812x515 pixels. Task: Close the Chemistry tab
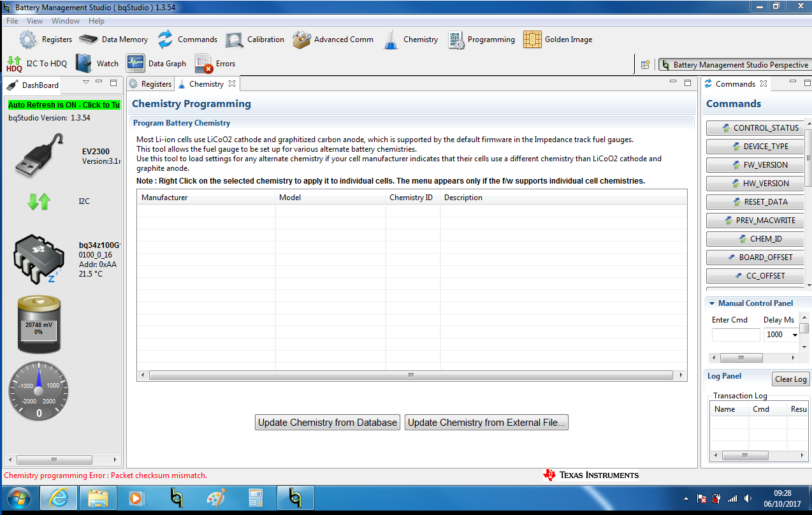(x=232, y=83)
